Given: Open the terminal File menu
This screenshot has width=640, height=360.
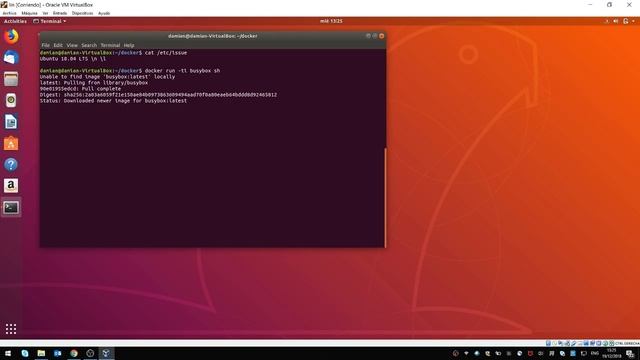Looking at the screenshot, I should pyautogui.click(x=45, y=45).
